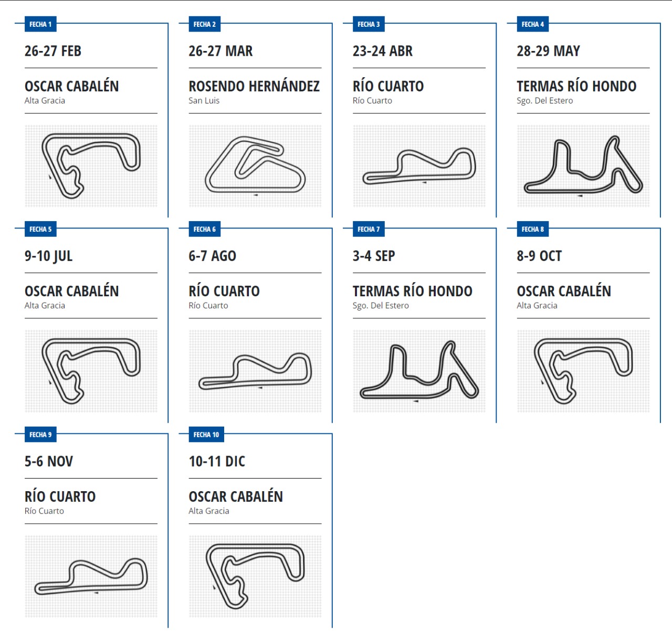The image size is (672, 633).
Task: Click the San Luis location text
Action: 204,100
